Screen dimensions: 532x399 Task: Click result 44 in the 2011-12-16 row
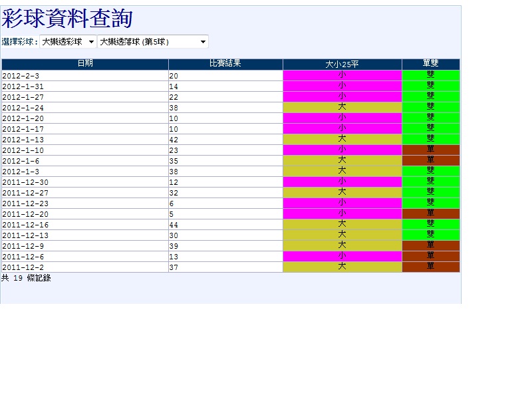click(x=225, y=225)
